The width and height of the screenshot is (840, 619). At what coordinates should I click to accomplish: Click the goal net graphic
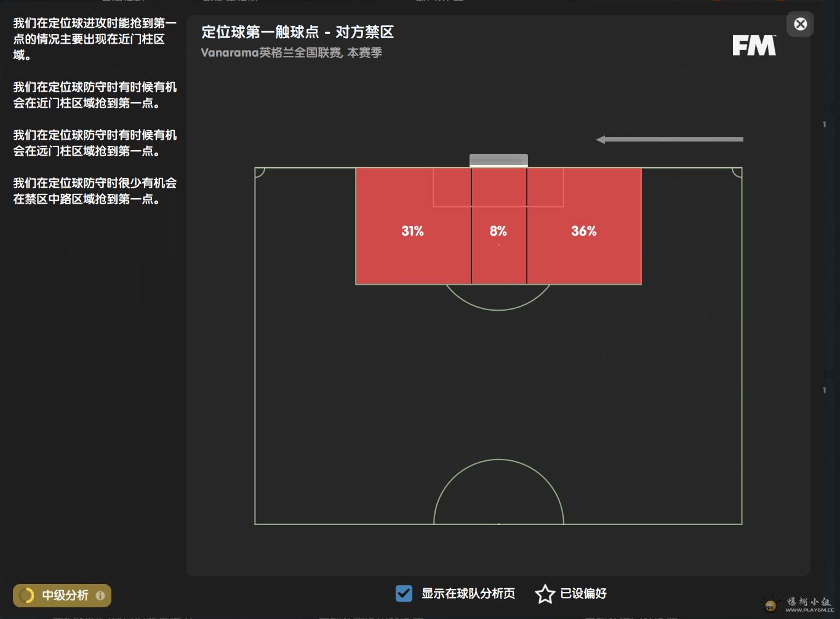498,160
